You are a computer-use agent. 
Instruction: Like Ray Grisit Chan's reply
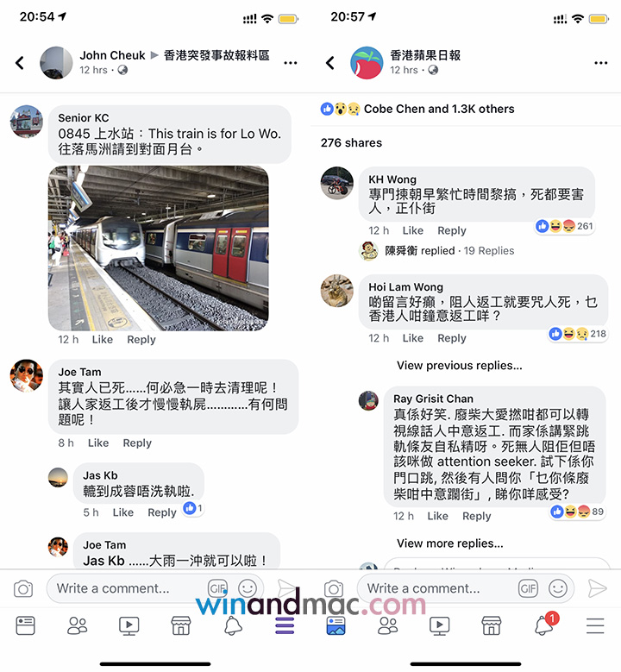click(437, 516)
